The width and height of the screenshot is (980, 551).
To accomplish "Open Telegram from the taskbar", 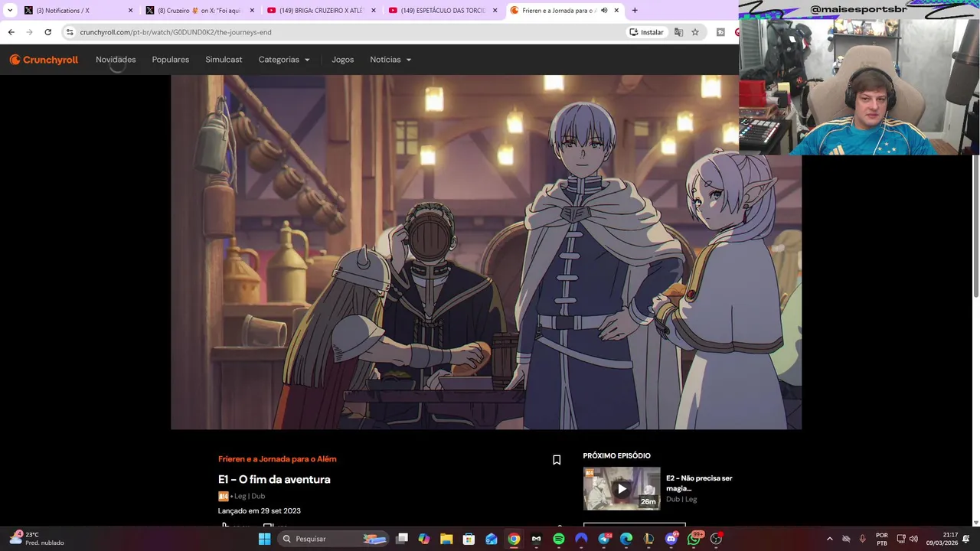I will coord(604,539).
